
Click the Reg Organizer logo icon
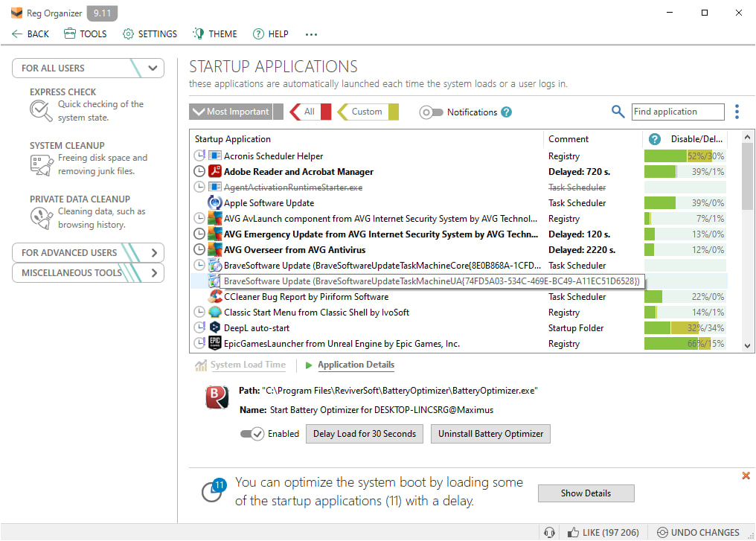click(17, 13)
